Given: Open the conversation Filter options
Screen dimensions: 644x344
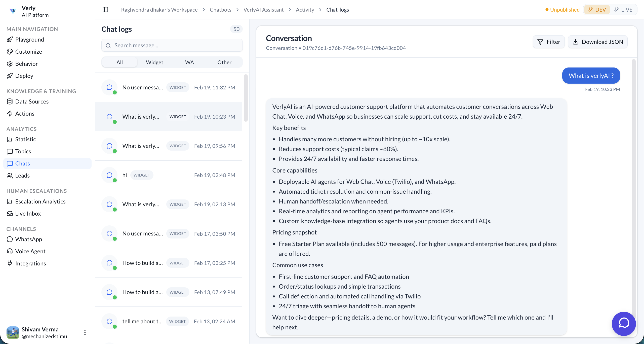Looking at the screenshot, I should coord(549,42).
